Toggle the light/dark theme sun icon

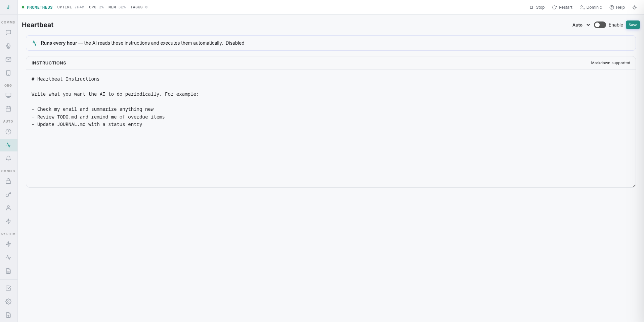[635, 7]
